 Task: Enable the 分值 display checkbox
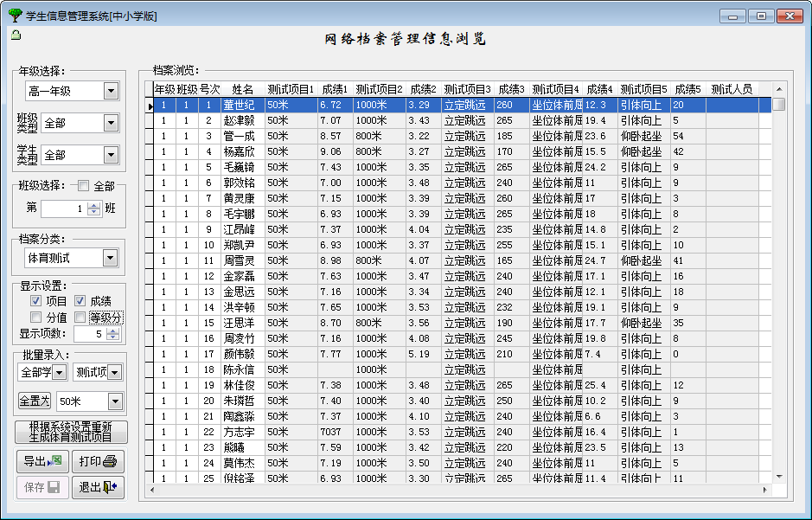tap(36, 318)
